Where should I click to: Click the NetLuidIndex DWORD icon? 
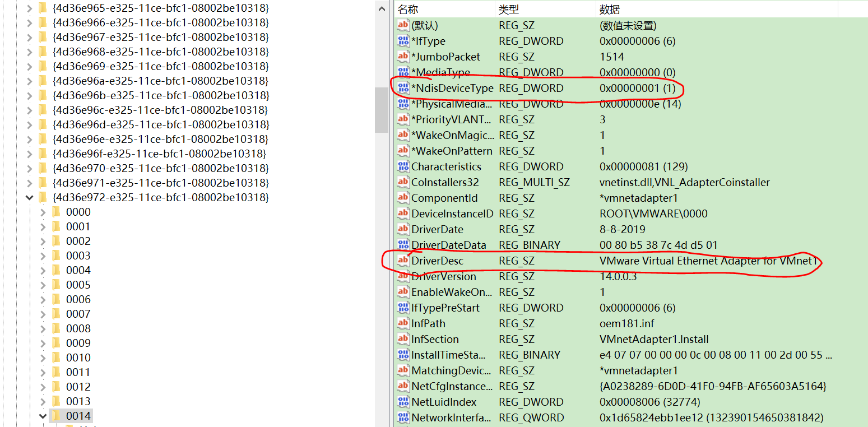[403, 402]
